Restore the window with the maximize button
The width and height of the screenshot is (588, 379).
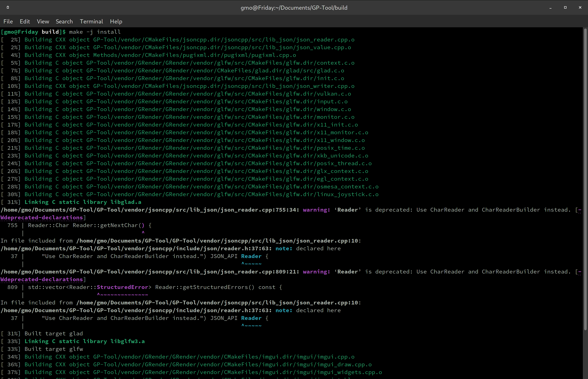click(565, 8)
